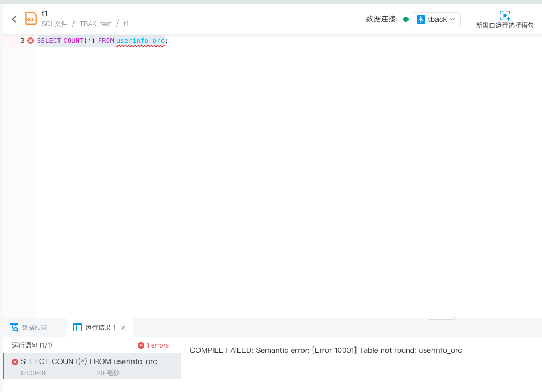Screen dimensions: 542x392
Task: Expand the tback connection dropdown arrow
Action: tap(452, 19)
